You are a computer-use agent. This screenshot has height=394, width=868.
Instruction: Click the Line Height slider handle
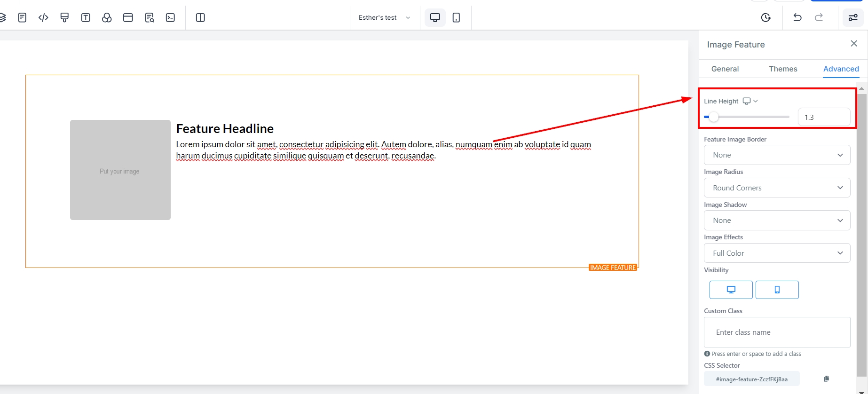pos(714,117)
